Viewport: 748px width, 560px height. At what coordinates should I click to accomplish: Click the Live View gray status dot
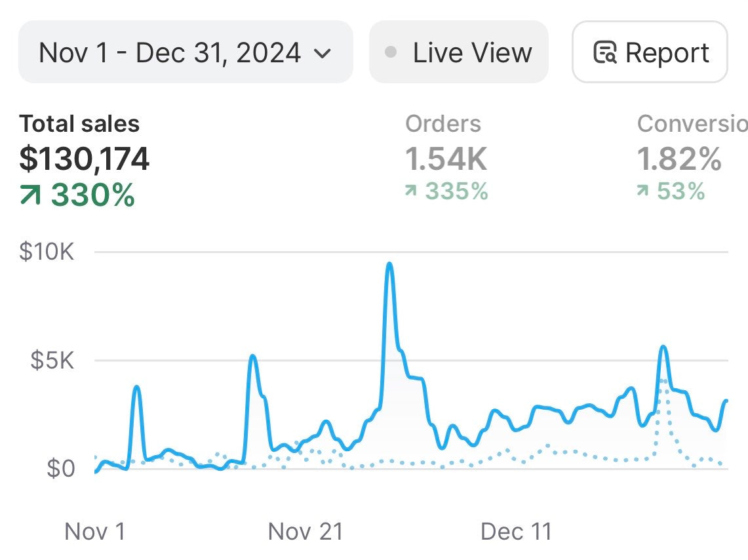point(391,52)
